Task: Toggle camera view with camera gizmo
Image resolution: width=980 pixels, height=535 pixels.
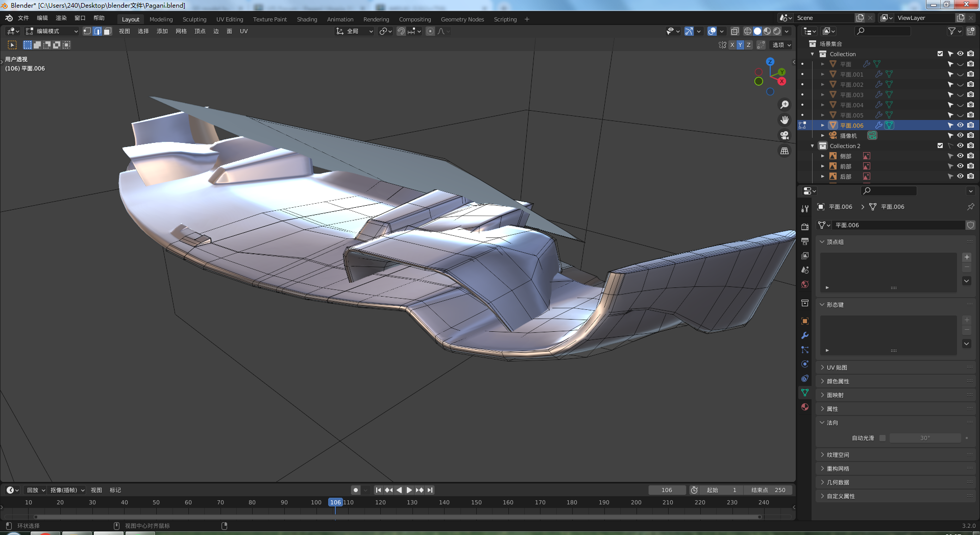Action: (x=785, y=135)
